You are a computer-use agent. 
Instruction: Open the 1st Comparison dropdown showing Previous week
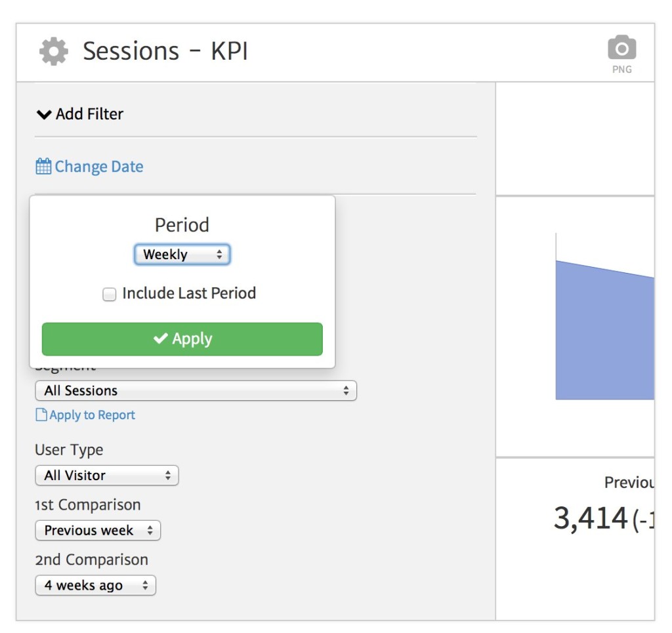(x=97, y=531)
